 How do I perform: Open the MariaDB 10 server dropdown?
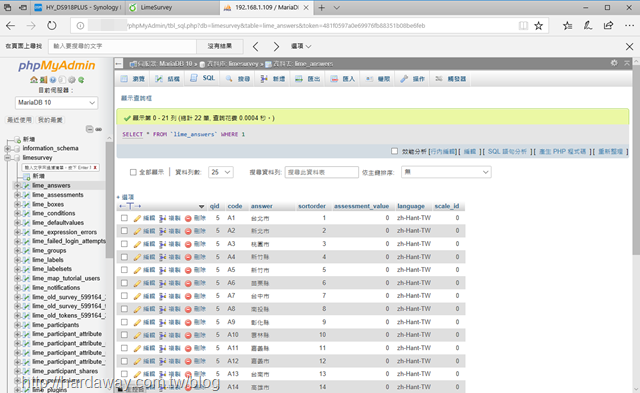(x=56, y=102)
